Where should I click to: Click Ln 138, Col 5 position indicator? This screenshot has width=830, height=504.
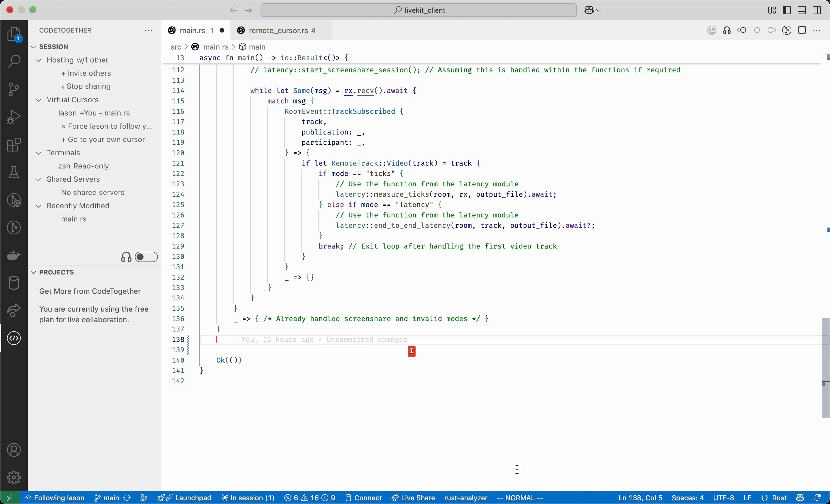(640, 498)
